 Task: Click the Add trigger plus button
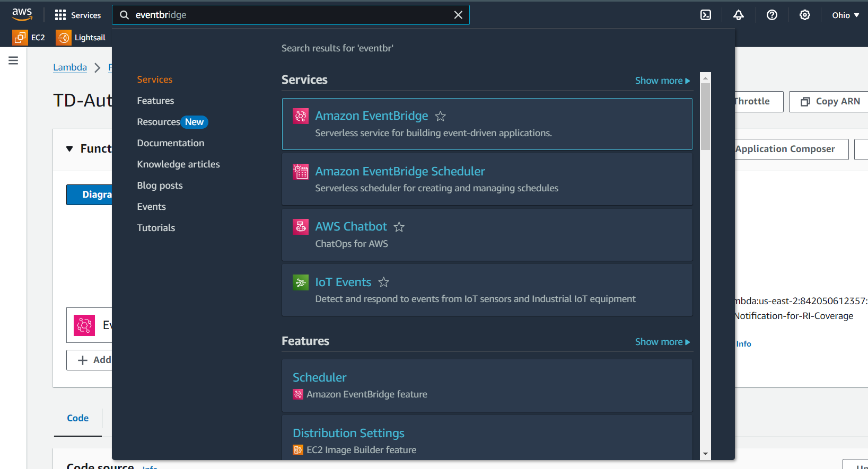tap(89, 360)
